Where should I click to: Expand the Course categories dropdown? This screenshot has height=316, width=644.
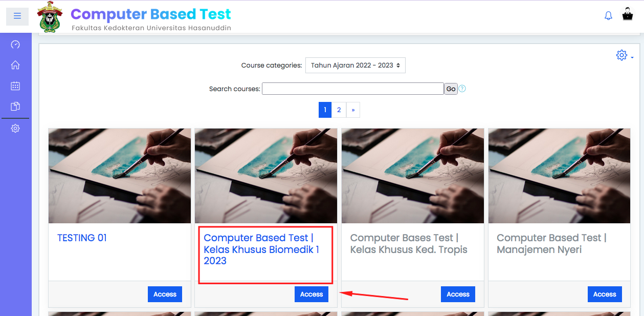pos(356,66)
